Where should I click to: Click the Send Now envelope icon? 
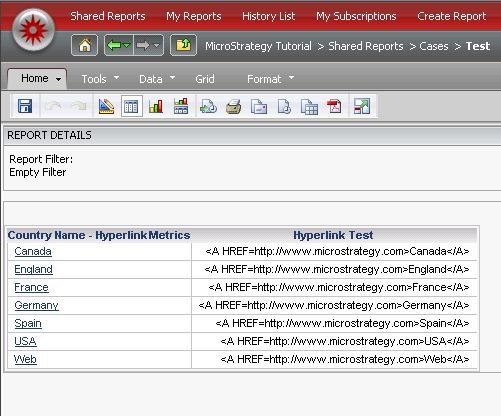pyautogui.click(x=259, y=107)
